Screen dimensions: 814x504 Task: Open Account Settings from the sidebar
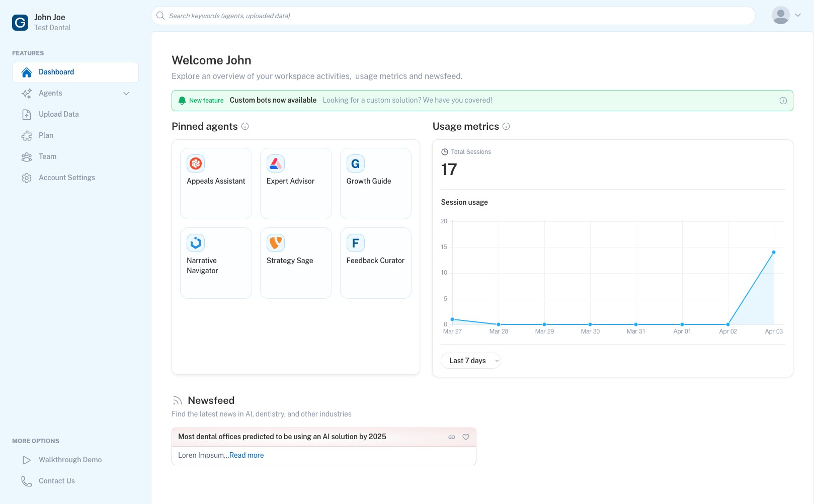coord(66,178)
